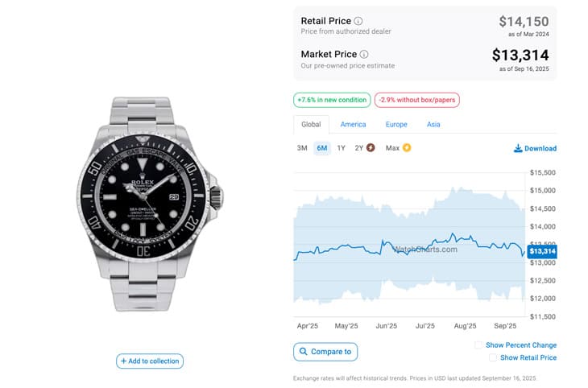This screenshot has width=588, height=388.
Task: Open the Asia market tab
Action: [x=433, y=125]
